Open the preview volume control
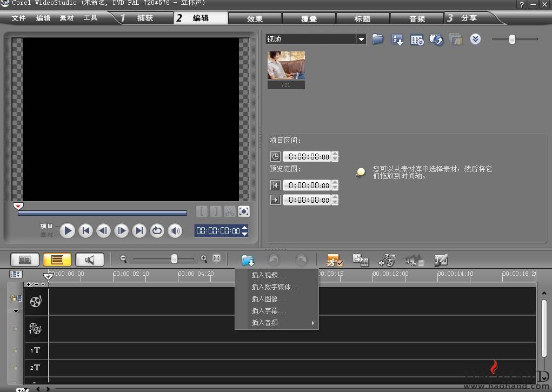 tap(175, 231)
